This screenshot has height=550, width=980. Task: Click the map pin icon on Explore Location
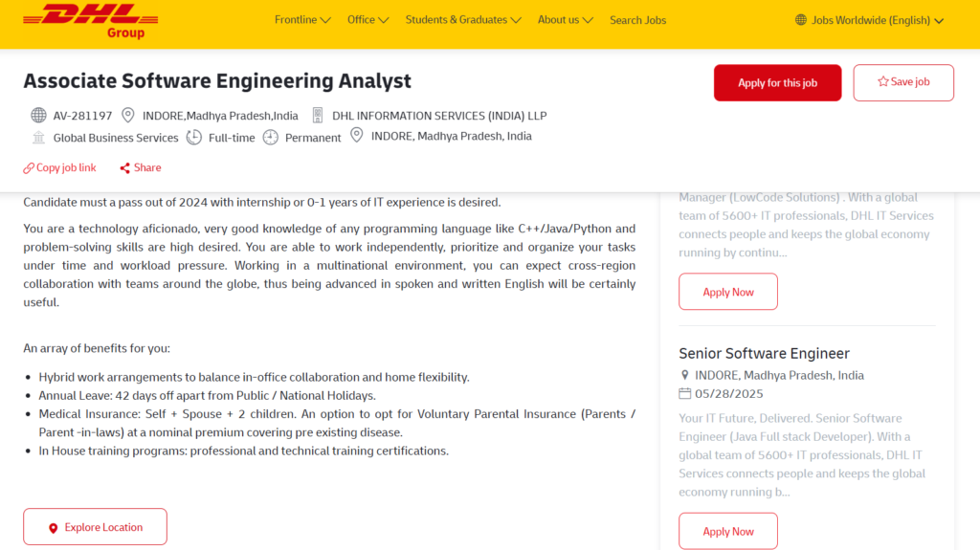click(x=54, y=528)
